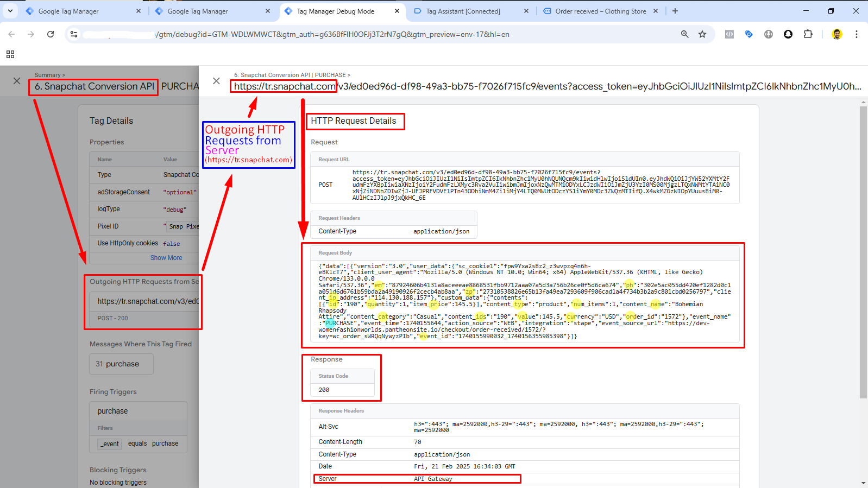868x488 pixels.
Task: Open the Chrome apps grid icon
Action: pyautogui.click(x=10, y=54)
